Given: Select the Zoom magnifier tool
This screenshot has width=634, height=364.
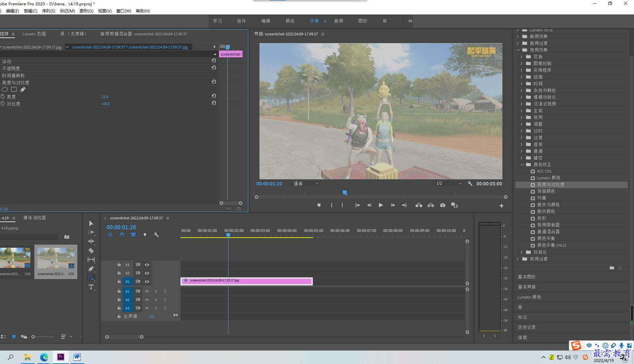Looking at the screenshot, I should coord(91,278).
